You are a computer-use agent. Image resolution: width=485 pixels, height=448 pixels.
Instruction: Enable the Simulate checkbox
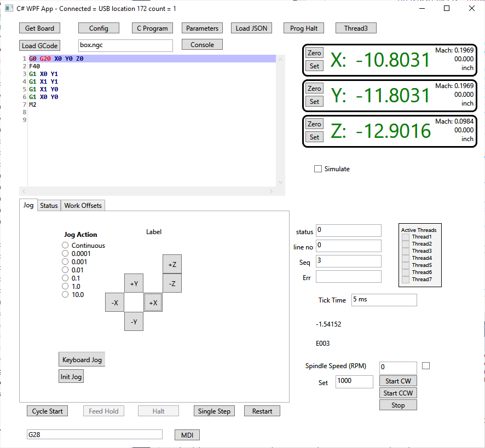pyautogui.click(x=318, y=169)
